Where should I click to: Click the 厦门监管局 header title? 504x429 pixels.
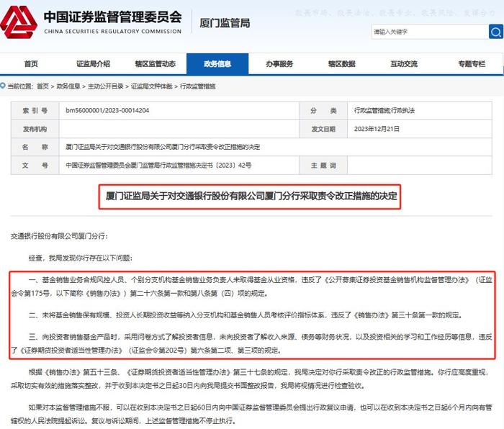click(225, 23)
